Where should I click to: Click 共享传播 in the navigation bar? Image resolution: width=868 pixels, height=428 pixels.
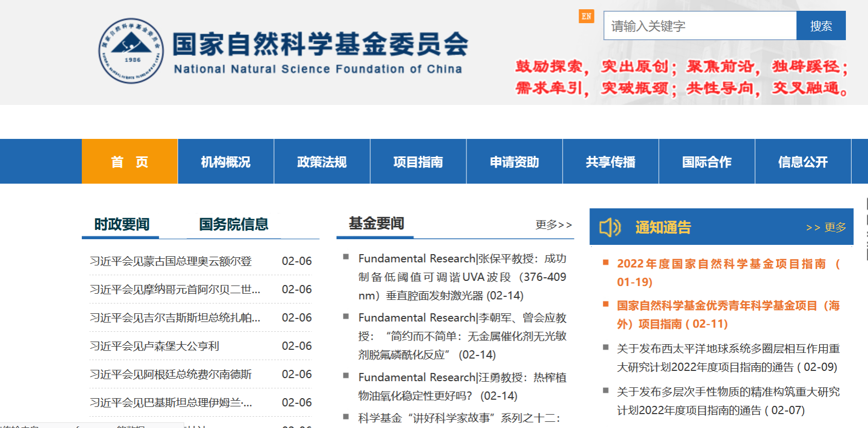tap(611, 162)
